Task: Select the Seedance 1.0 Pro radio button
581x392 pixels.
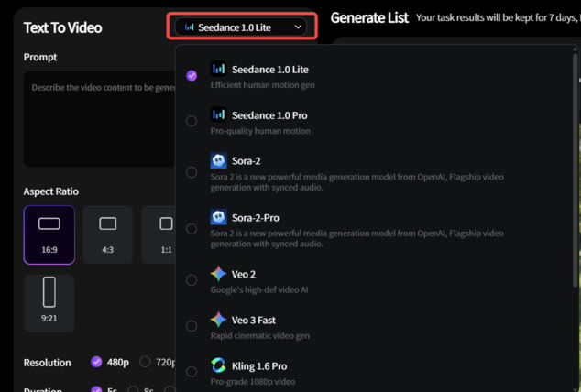Action: (192, 121)
